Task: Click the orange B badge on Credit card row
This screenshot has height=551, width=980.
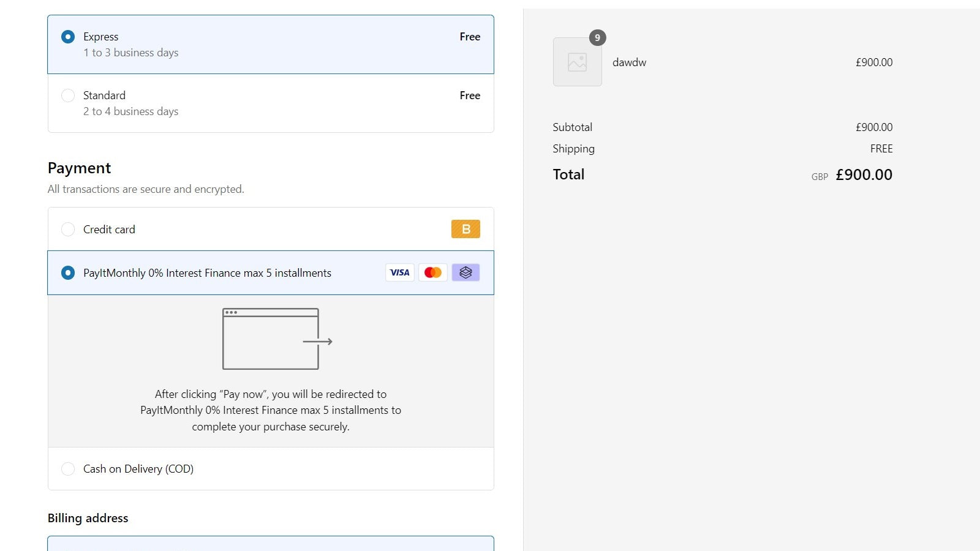Action: click(466, 229)
